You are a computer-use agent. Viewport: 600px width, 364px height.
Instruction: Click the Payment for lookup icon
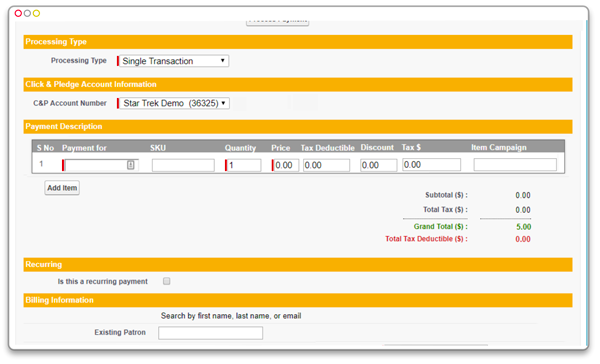[x=130, y=165]
